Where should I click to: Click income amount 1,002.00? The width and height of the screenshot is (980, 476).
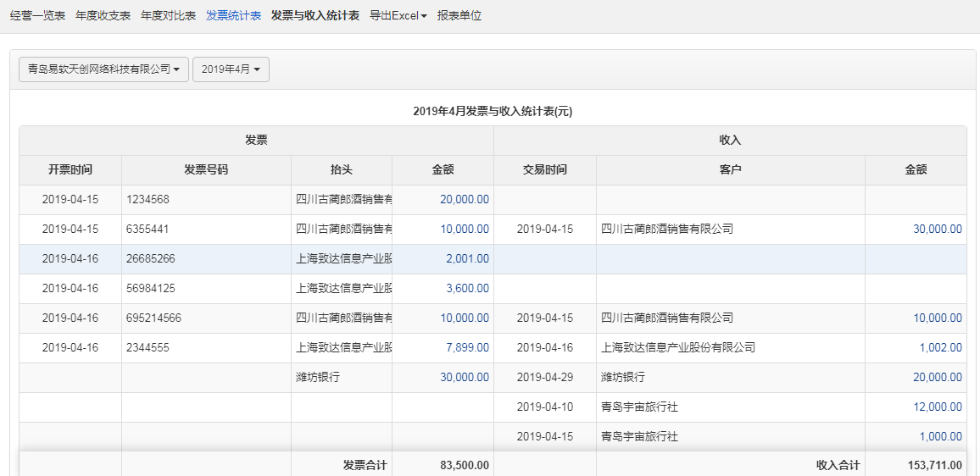pyautogui.click(x=941, y=348)
